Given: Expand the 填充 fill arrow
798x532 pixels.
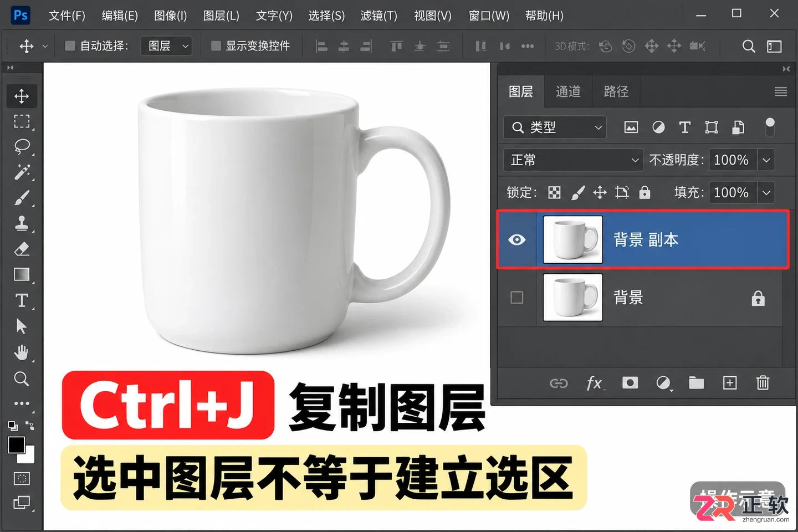Looking at the screenshot, I should [x=766, y=193].
